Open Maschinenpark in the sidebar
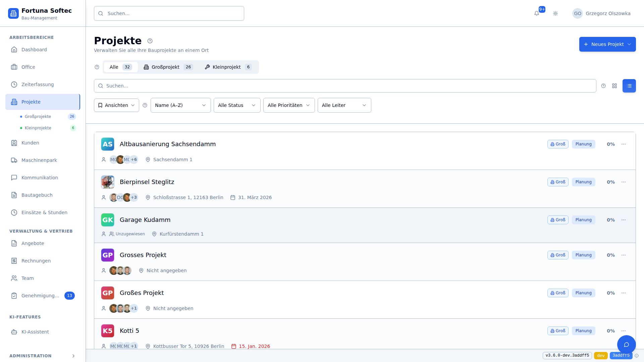The height and width of the screenshot is (362, 644). tap(39, 160)
